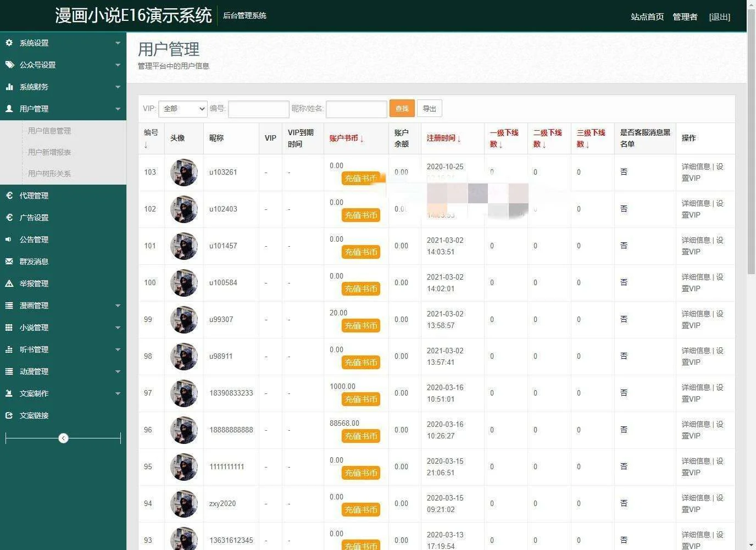The width and height of the screenshot is (756, 550).
Task: Click the warning triangle icon beside 举报管理
Action: tap(9, 283)
